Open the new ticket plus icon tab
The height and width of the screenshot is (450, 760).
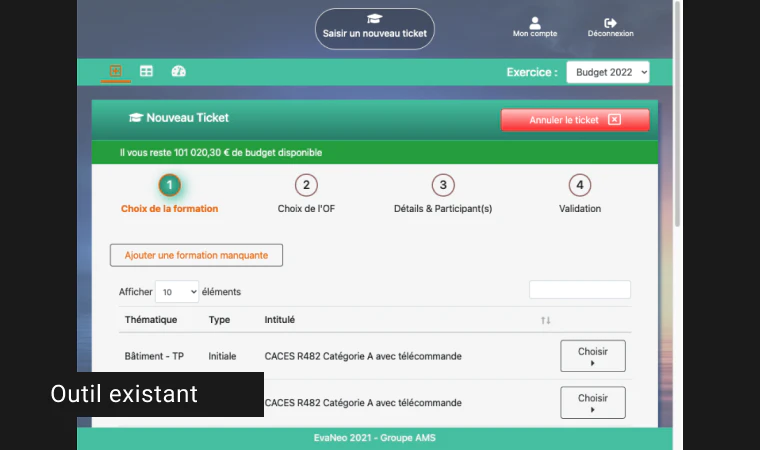[x=115, y=71]
